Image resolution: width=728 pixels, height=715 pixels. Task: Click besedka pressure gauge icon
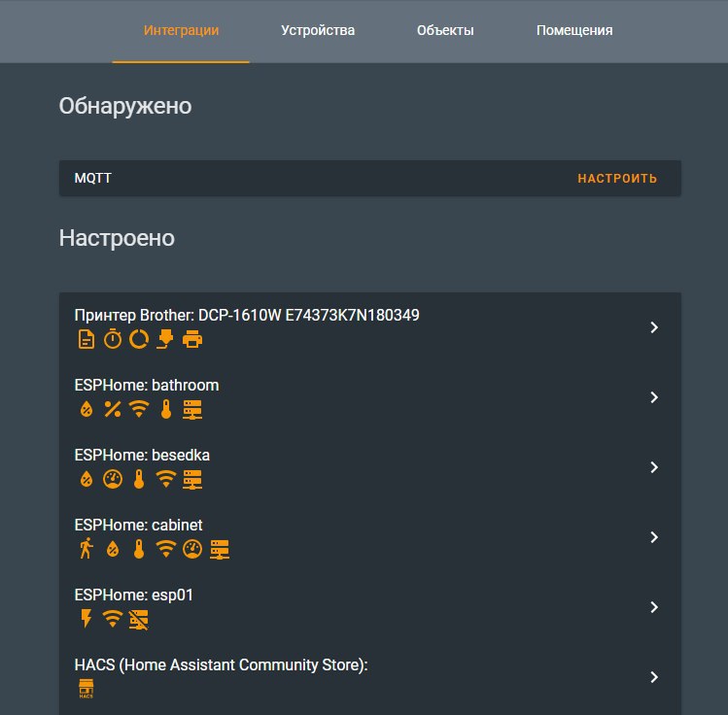113,479
